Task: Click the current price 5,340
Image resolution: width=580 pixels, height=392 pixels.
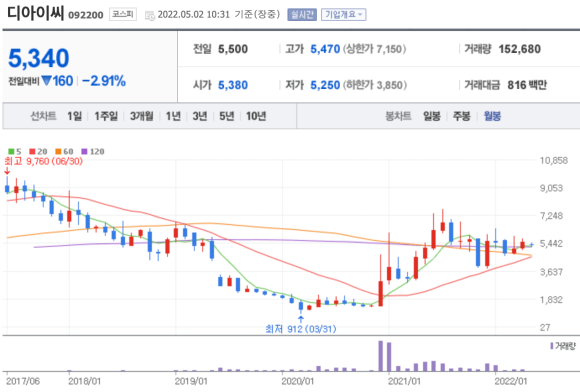Action: click(x=38, y=58)
